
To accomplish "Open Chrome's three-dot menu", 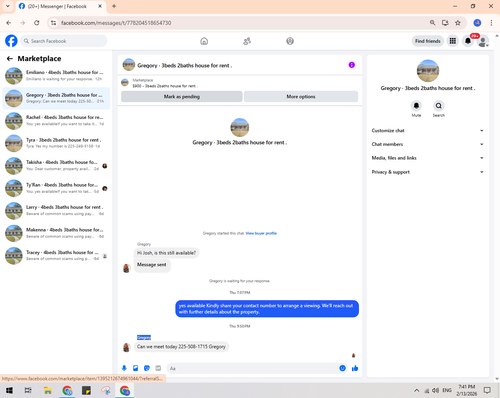I will (x=491, y=23).
